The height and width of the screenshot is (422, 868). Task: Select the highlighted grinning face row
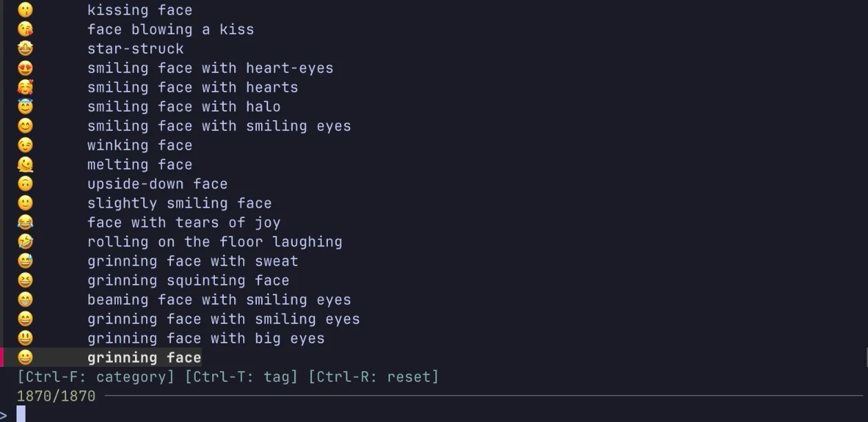tap(144, 357)
